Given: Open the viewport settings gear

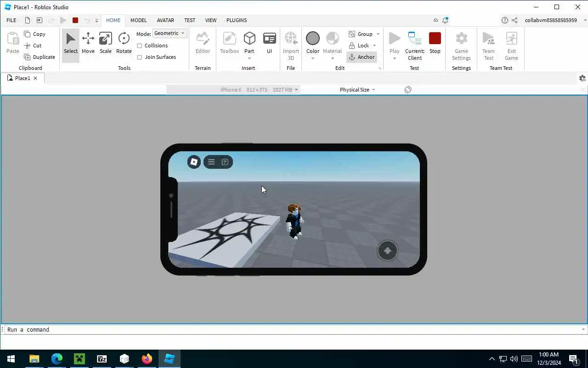Looking at the screenshot, I should click(582, 78).
